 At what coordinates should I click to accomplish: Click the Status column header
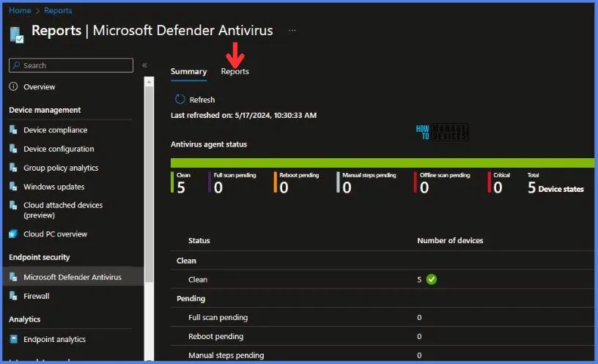199,240
